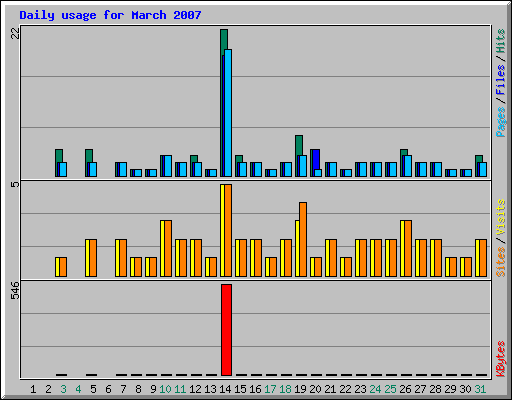Click green day label '24' on the x-axis
This screenshot has width=512, height=400.
pyautogui.click(x=375, y=389)
